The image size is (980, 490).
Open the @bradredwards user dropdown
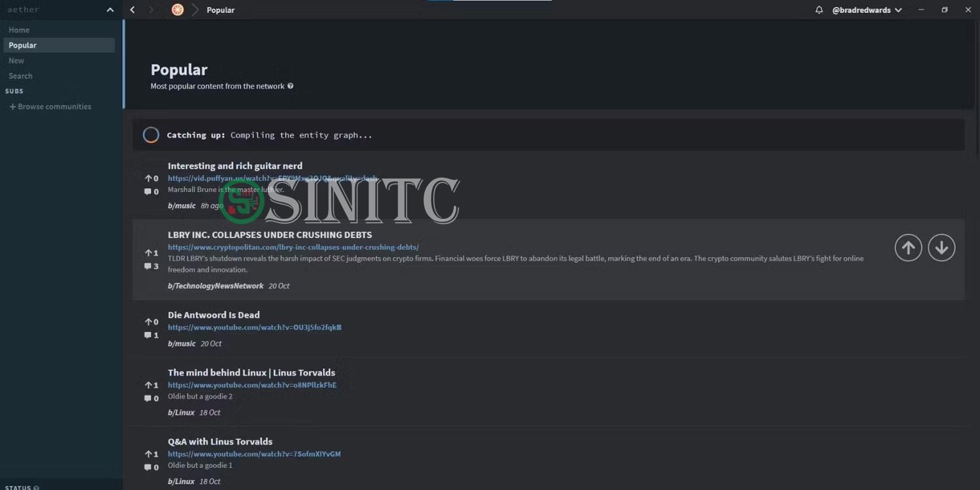(867, 10)
